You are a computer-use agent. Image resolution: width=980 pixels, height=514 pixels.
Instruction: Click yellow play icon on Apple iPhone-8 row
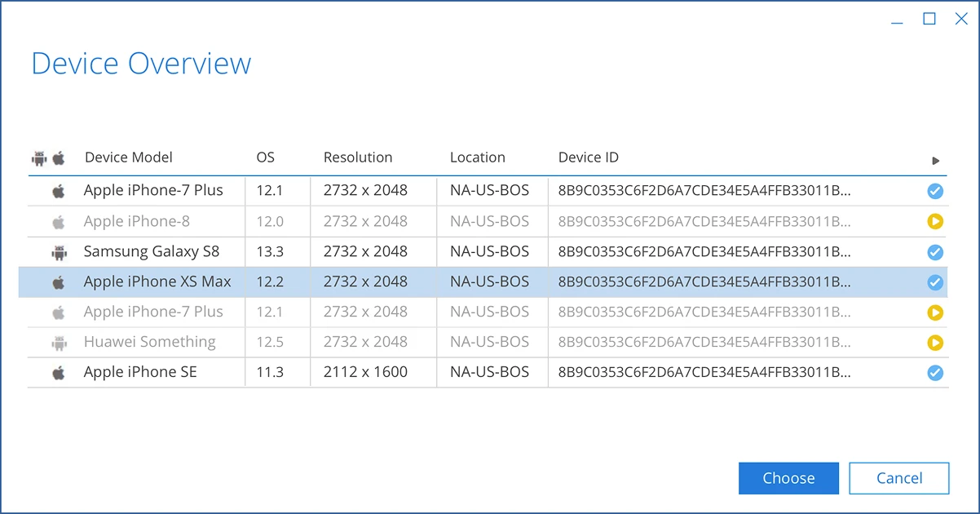point(935,221)
